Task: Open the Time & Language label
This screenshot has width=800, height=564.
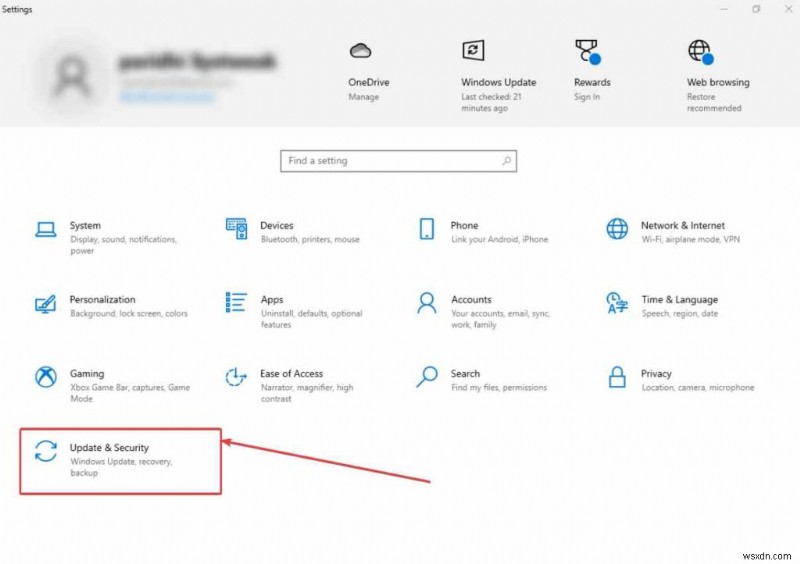Action: pyautogui.click(x=680, y=300)
